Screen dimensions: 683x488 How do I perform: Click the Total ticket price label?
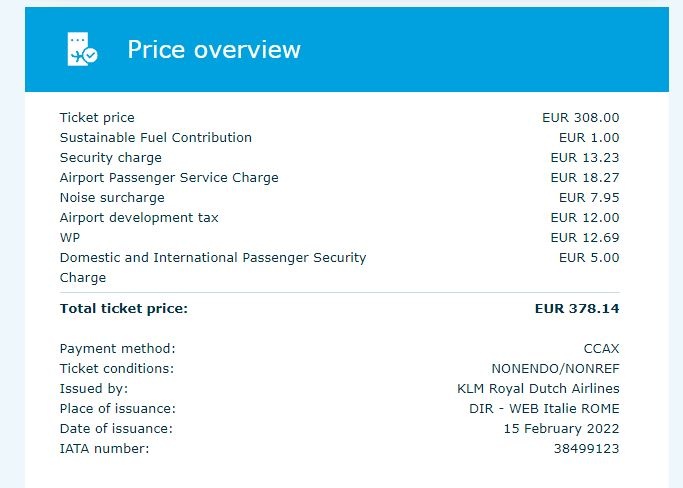(x=124, y=309)
